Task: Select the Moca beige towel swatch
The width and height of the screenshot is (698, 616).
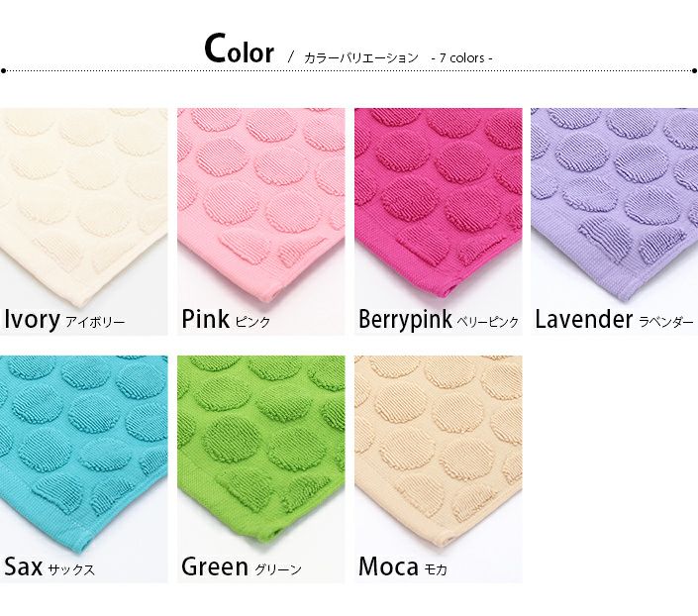Action: pos(438,469)
